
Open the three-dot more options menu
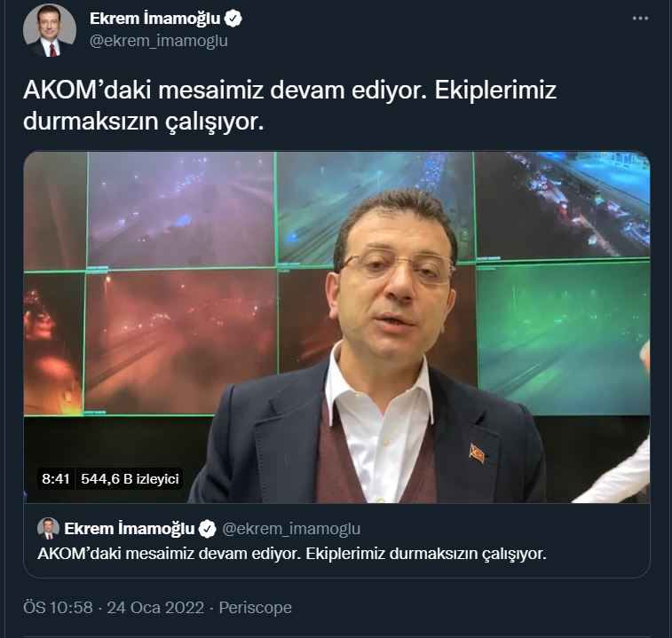(x=640, y=19)
